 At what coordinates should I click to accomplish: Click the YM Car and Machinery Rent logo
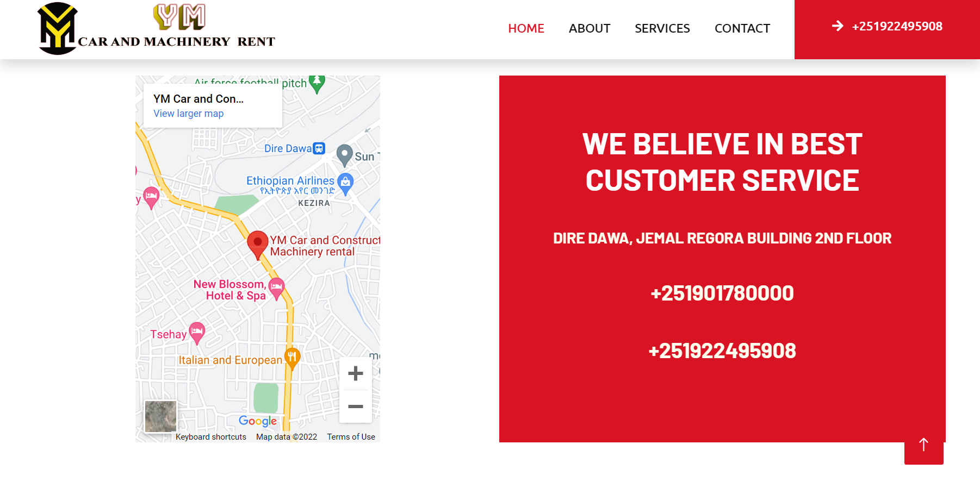pos(157,28)
